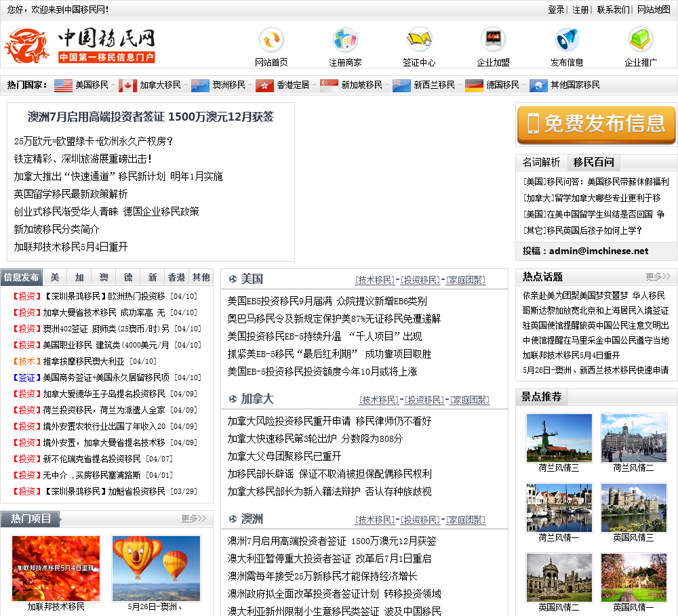Open the 联系我们 link
Screen dimensions: 678x616
(613, 9)
